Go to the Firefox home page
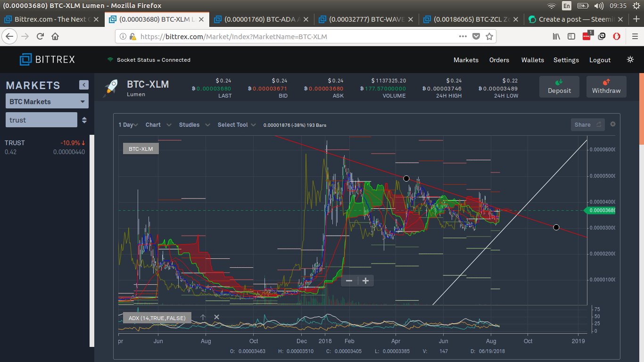The width and height of the screenshot is (644, 362). pyautogui.click(x=55, y=36)
